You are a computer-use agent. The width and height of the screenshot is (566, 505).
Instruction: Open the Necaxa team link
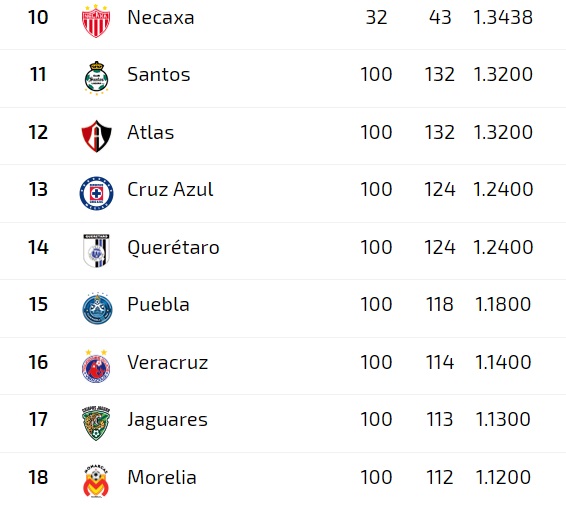pyautogui.click(x=161, y=17)
